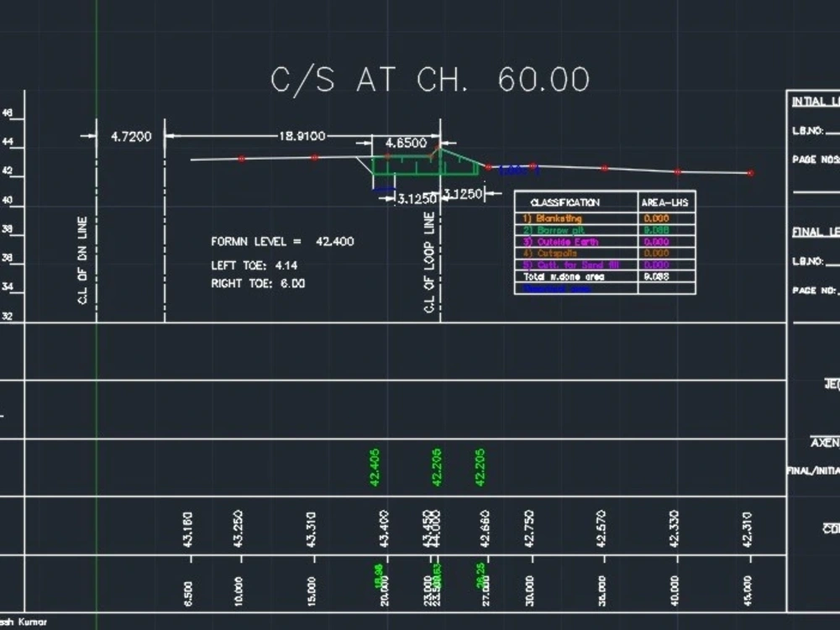The image size is (840, 630).
Task: Click ground level 42.310
Action: (x=748, y=528)
